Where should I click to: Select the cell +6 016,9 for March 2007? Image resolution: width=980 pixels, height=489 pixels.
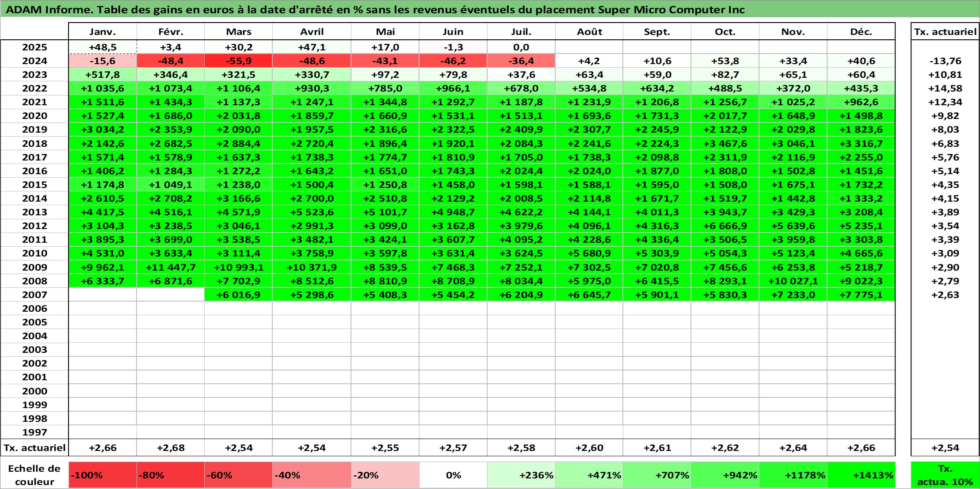click(x=239, y=295)
